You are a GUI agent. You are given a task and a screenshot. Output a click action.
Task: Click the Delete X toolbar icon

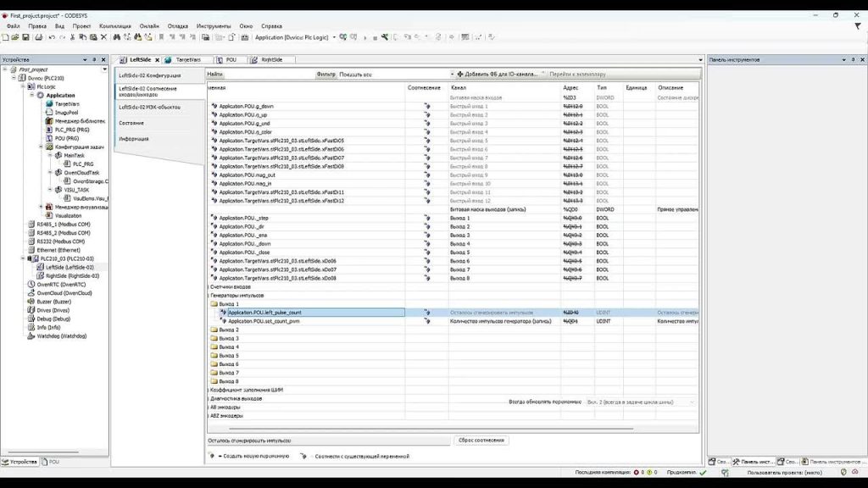coord(103,37)
